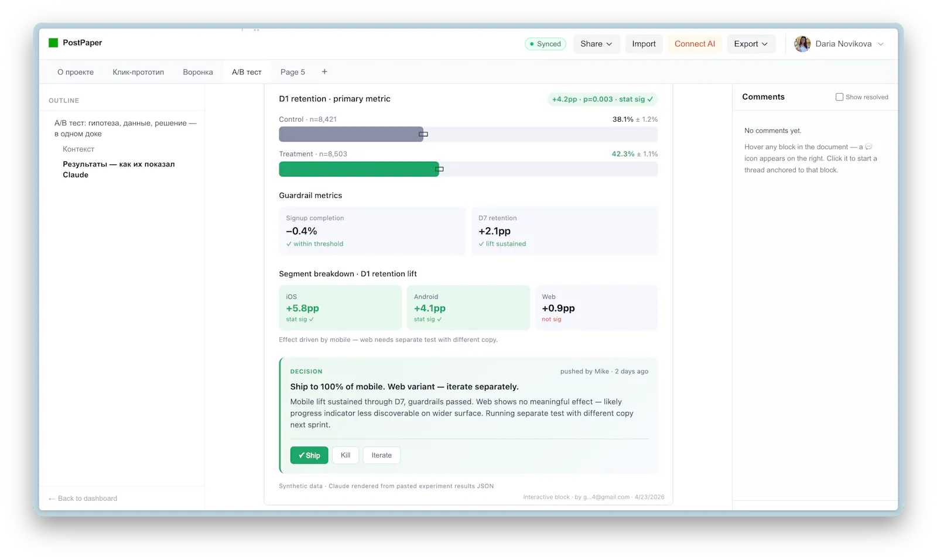
Task: Choose the Kill decision button
Action: [x=346, y=455]
